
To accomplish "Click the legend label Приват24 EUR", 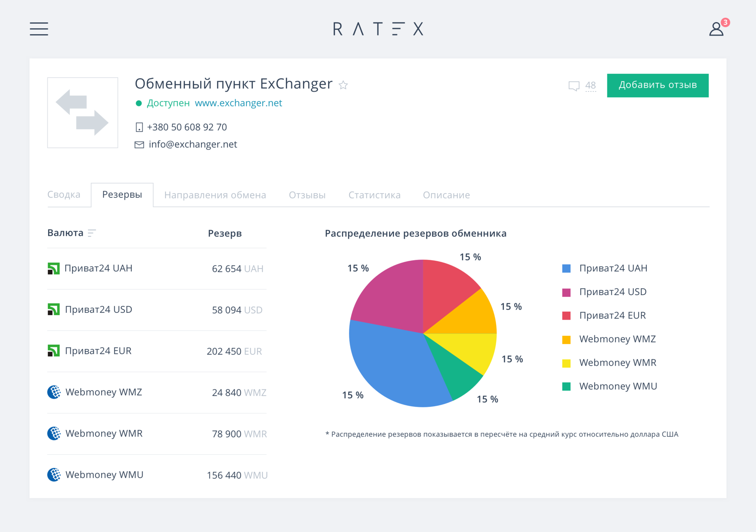I will coord(612,315).
